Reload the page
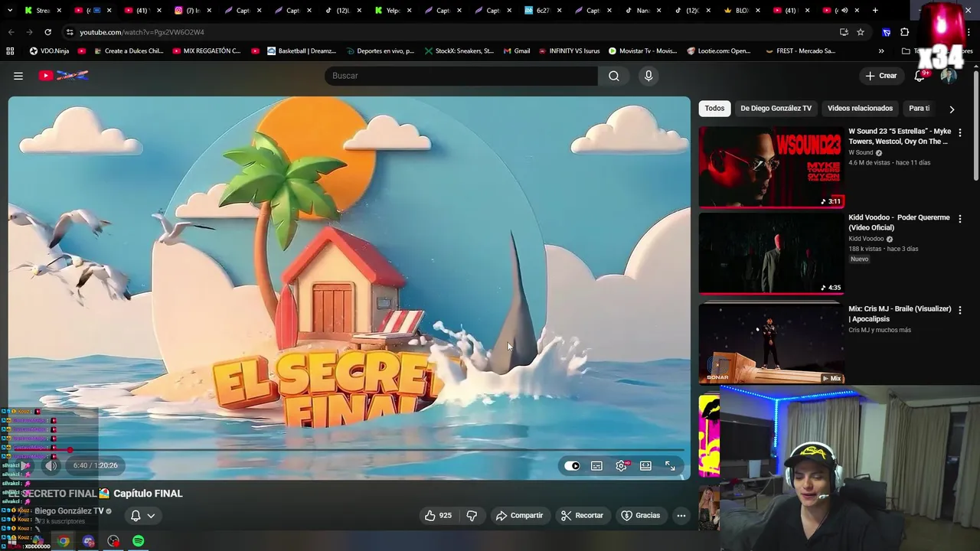Image resolution: width=980 pixels, height=551 pixels. tap(47, 32)
